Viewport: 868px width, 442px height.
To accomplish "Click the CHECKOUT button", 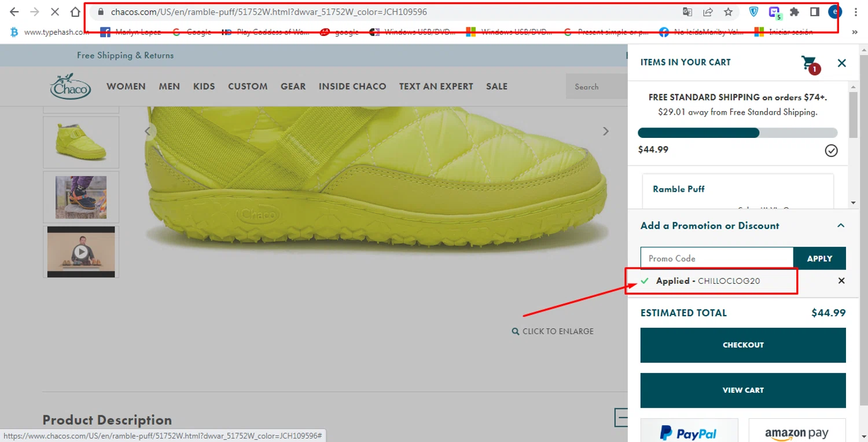I will point(743,345).
